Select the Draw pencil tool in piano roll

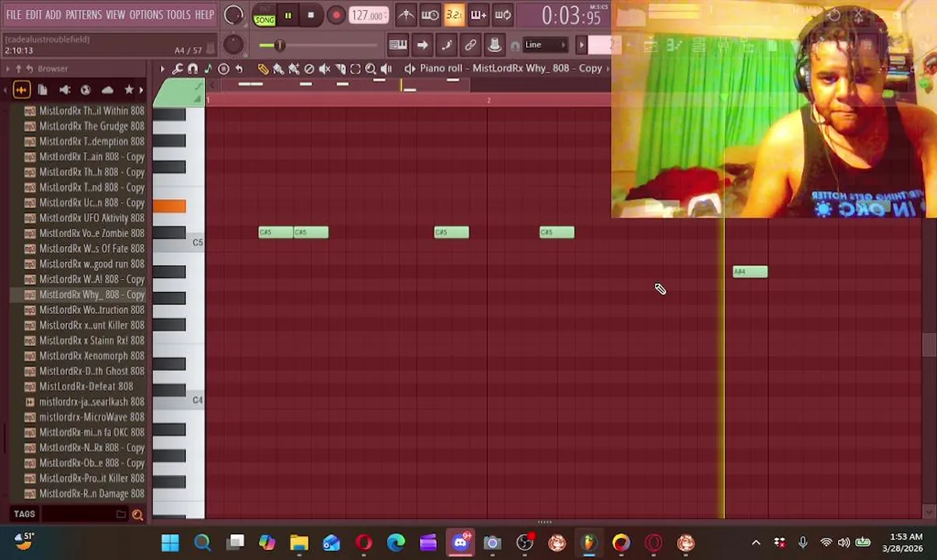(x=263, y=68)
